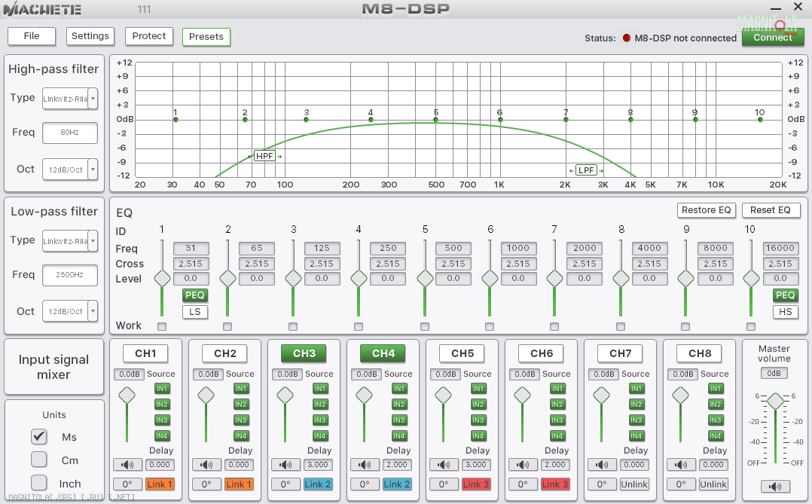Click Master volume 0dB value field

click(774, 374)
